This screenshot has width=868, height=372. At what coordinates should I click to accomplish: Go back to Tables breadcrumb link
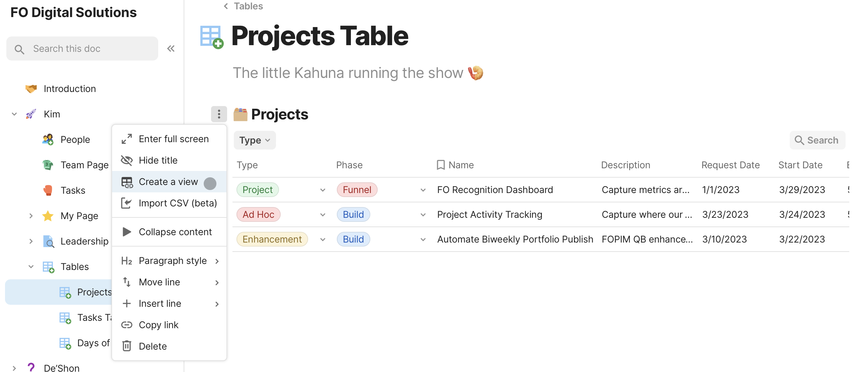click(x=248, y=6)
